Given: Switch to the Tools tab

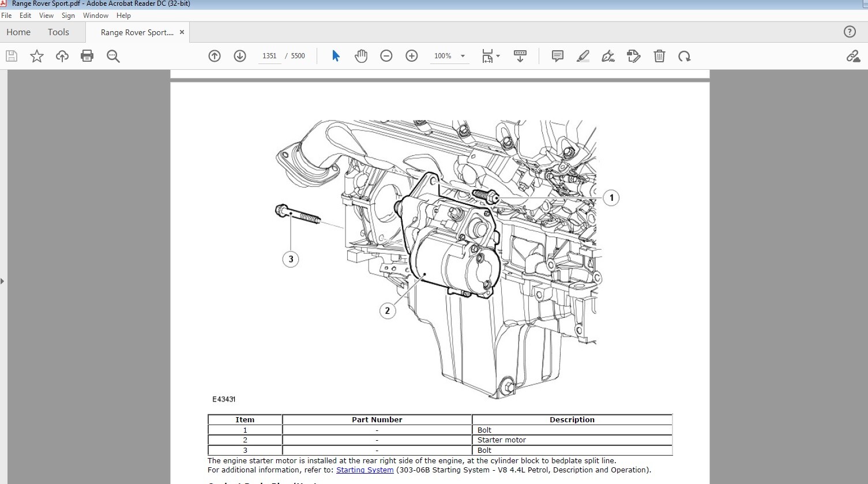Looking at the screenshot, I should (58, 32).
